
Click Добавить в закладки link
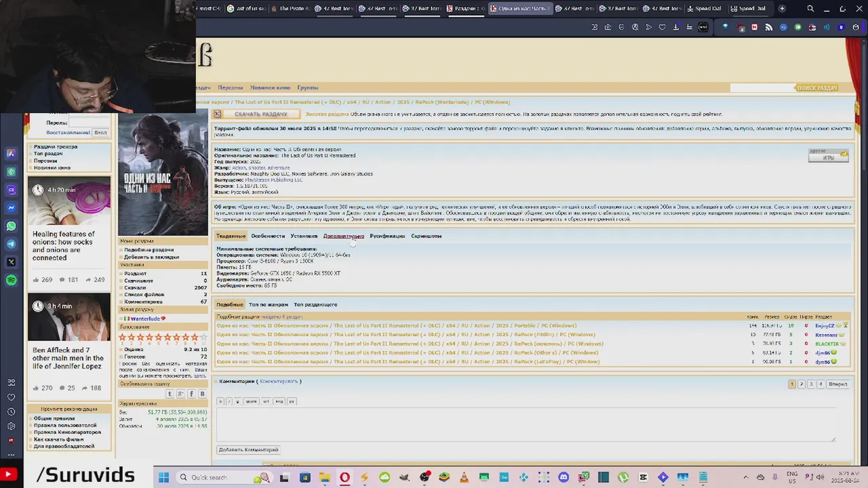pyautogui.click(x=151, y=257)
